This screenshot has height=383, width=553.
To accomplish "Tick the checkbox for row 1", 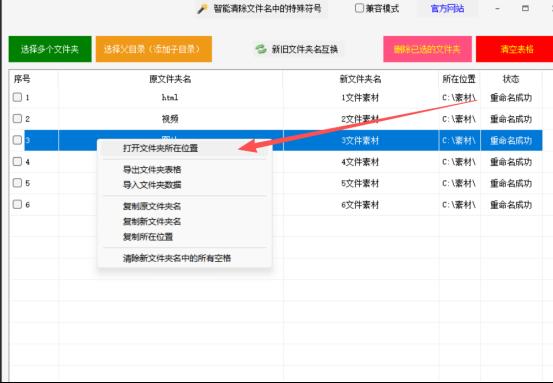I will pos(17,97).
